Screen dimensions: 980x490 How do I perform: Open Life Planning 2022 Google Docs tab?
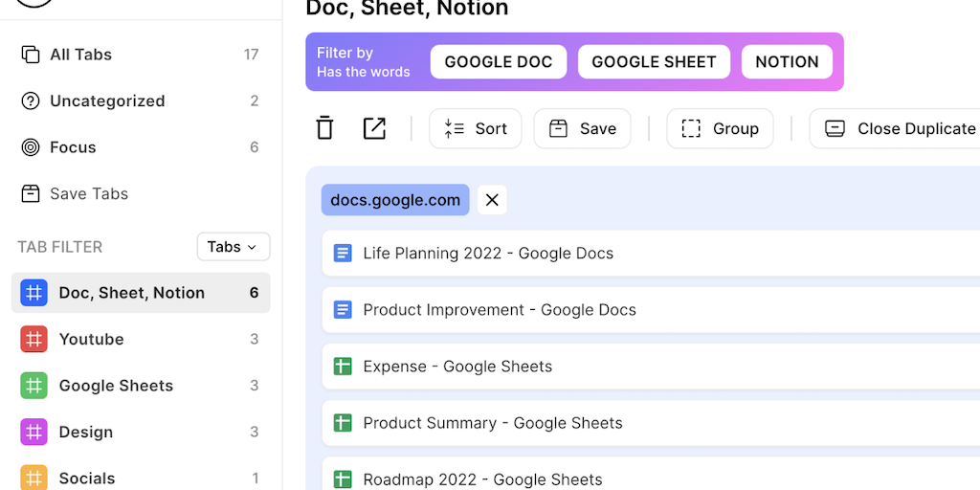(488, 254)
